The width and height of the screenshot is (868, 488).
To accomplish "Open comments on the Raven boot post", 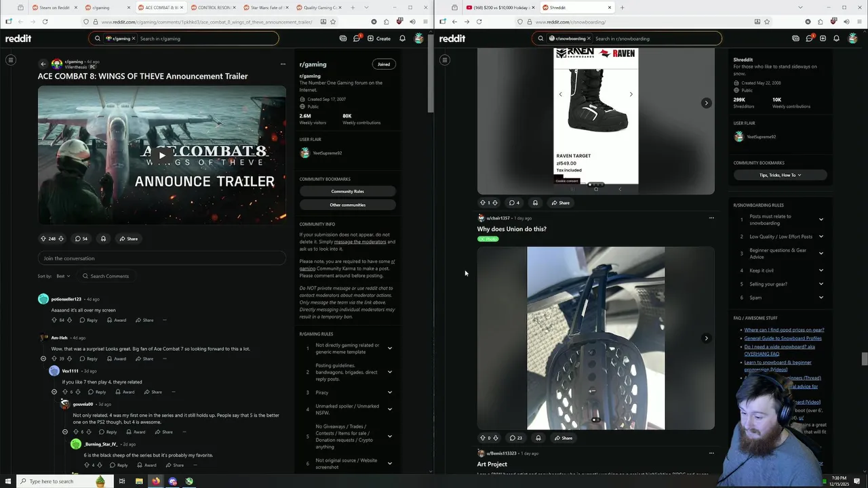I will [x=514, y=203].
